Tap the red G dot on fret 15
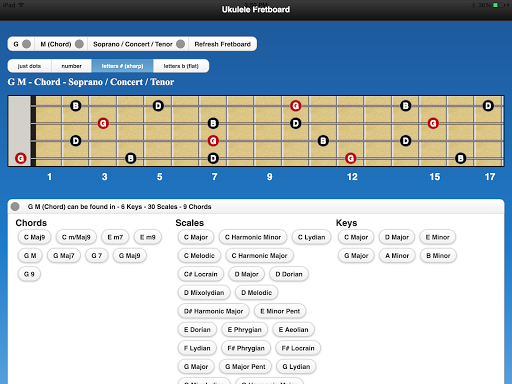This screenshot has width=512, height=384. pos(433,123)
